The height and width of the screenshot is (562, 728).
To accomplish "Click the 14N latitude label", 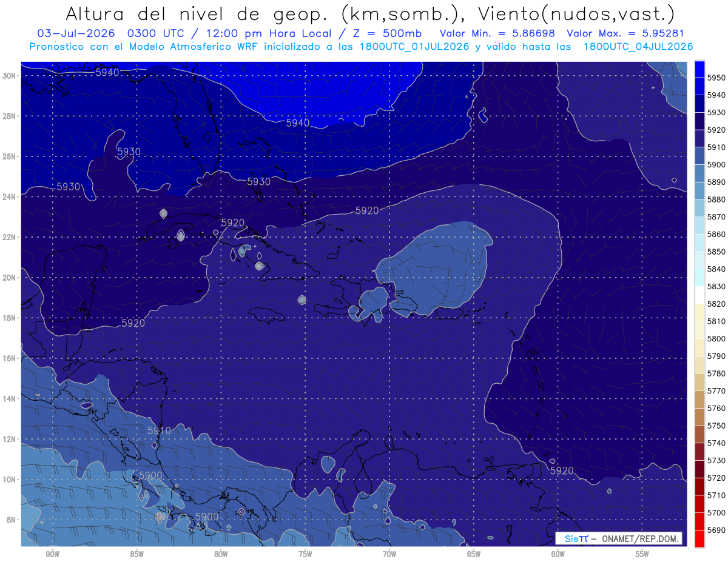I will pos(9,398).
